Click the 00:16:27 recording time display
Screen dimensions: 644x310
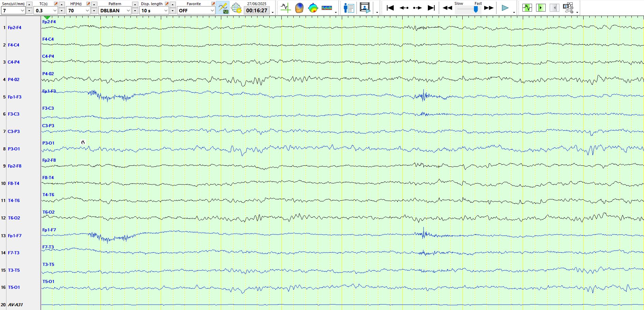pyautogui.click(x=257, y=11)
